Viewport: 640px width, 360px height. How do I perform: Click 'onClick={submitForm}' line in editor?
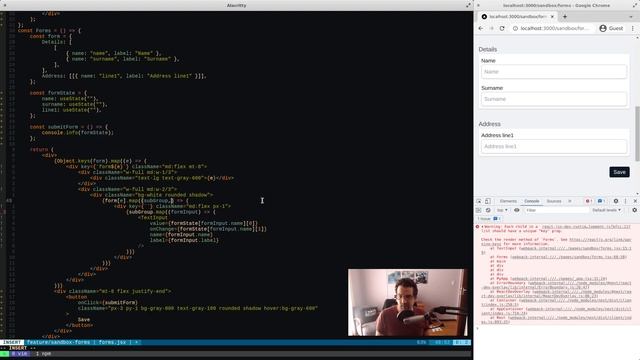(108, 302)
